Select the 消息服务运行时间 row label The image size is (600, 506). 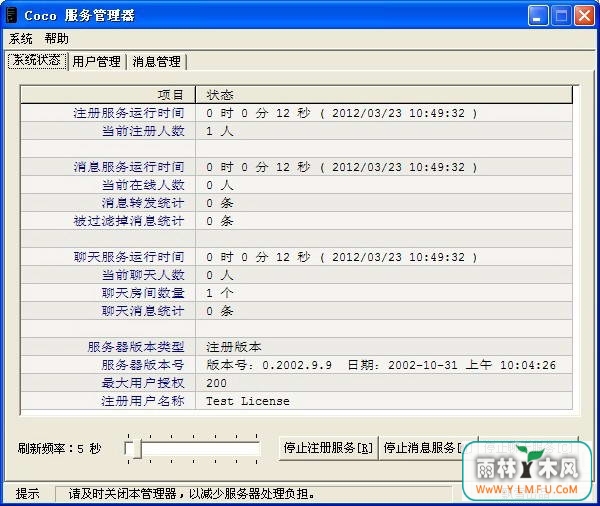point(129,167)
